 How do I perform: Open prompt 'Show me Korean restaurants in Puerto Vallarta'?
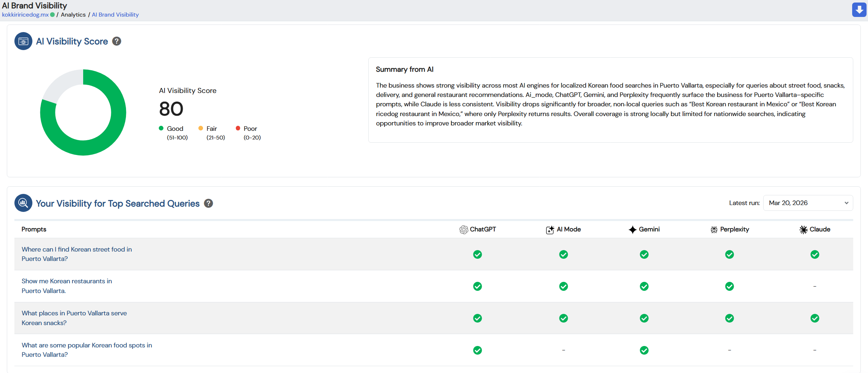coord(67,286)
